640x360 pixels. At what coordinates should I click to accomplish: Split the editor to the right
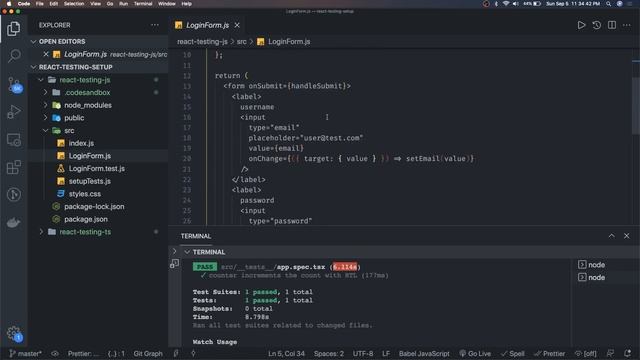tap(611, 25)
